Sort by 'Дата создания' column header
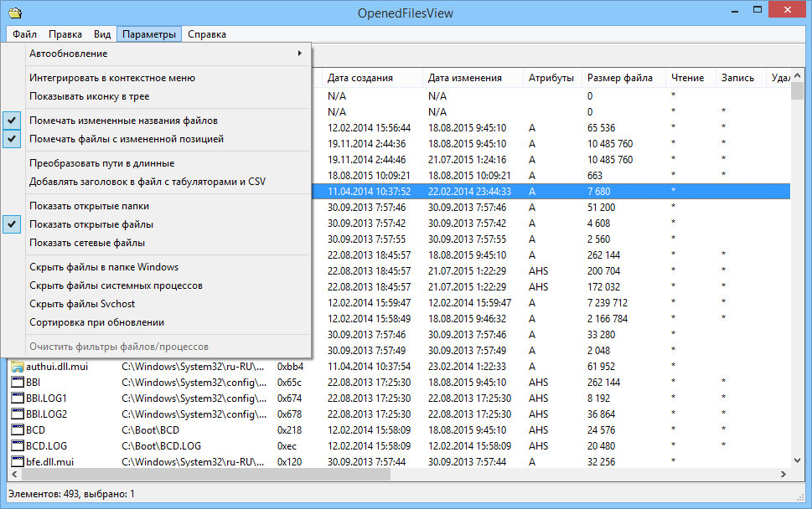812x509 pixels. (372, 78)
